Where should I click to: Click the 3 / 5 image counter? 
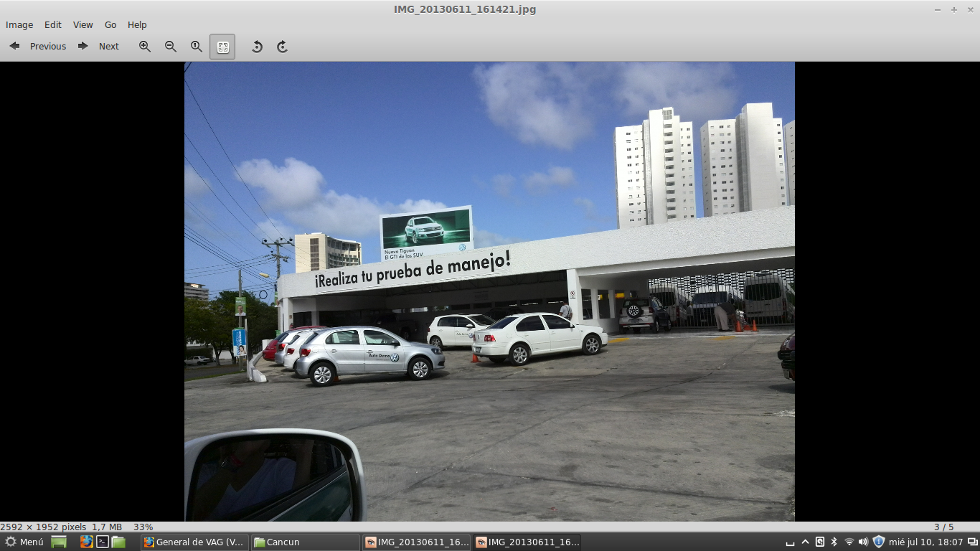tap(944, 527)
